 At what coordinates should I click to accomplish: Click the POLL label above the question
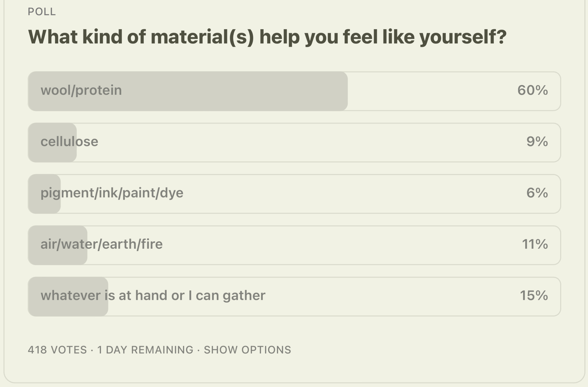[x=42, y=12]
